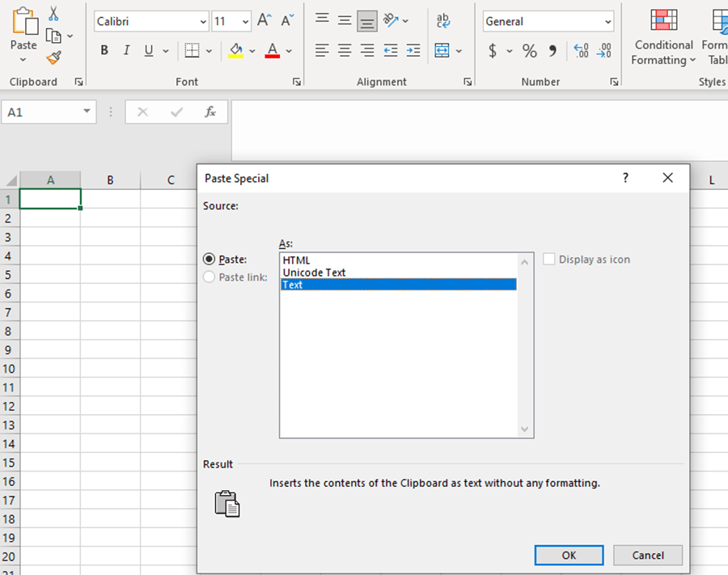Confirm Paste Special with OK

pyautogui.click(x=569, y=555)
